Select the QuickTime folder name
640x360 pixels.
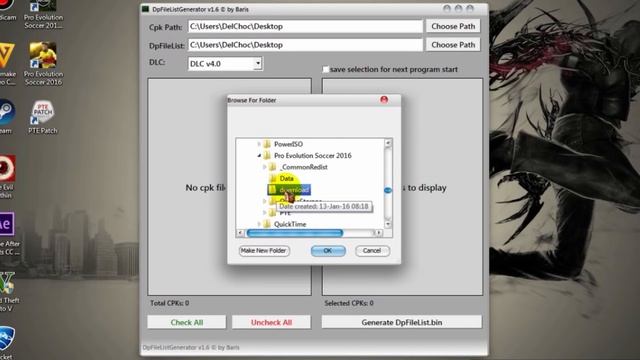(x=290, y=224)
